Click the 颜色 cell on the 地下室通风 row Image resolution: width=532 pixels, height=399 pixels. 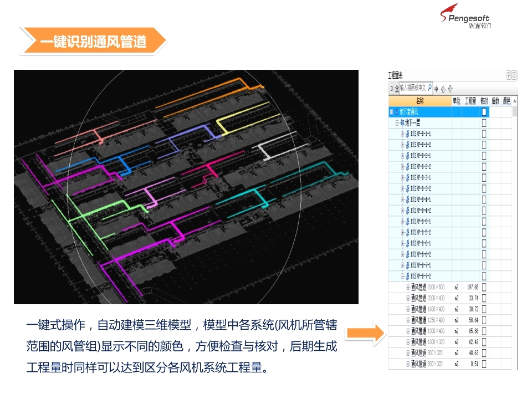coord(507,111)
